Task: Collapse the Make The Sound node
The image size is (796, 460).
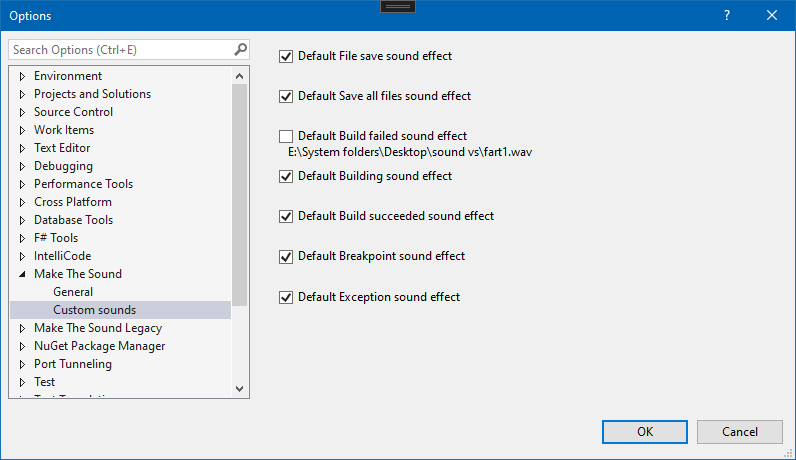Action: click(x=22, y=274)
